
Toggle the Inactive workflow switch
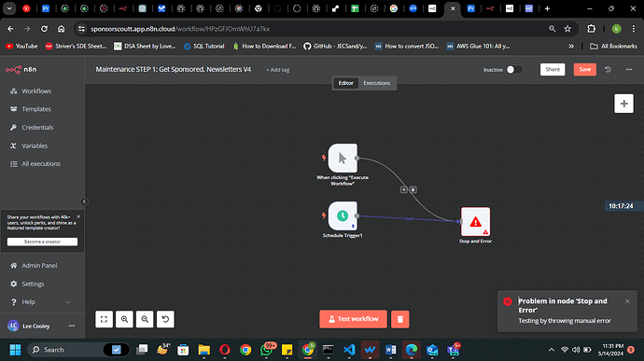pyautogui.click(x=514, y=69)
